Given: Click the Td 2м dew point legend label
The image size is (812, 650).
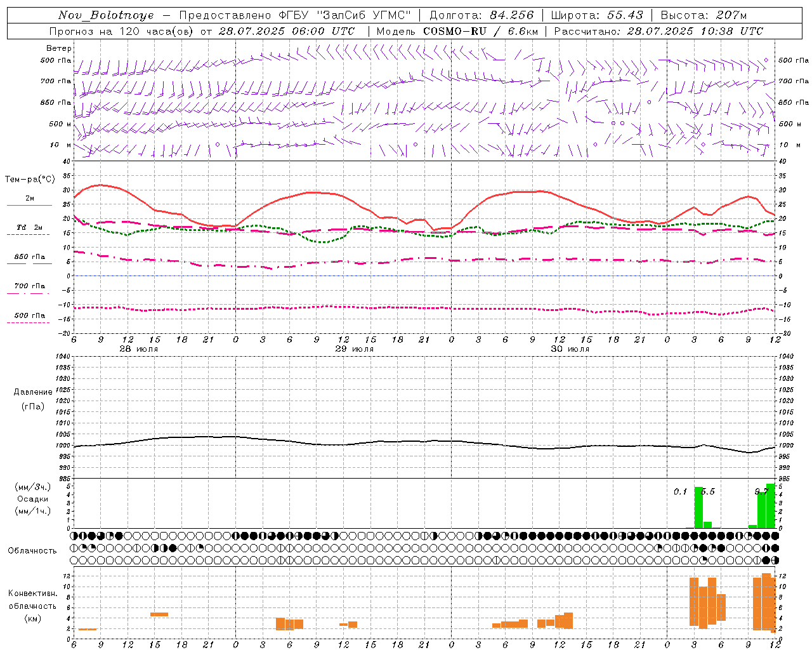Looking at the screenshot, I should 30,227.
